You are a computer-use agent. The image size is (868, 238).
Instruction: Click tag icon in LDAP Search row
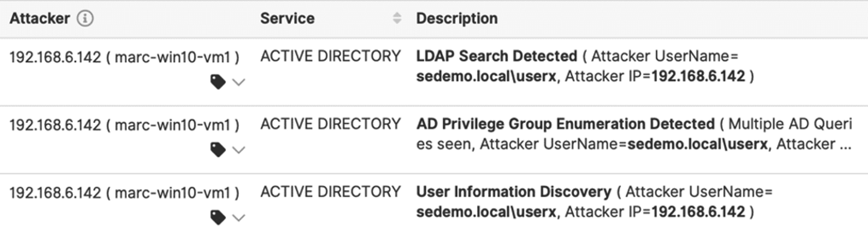218,82
